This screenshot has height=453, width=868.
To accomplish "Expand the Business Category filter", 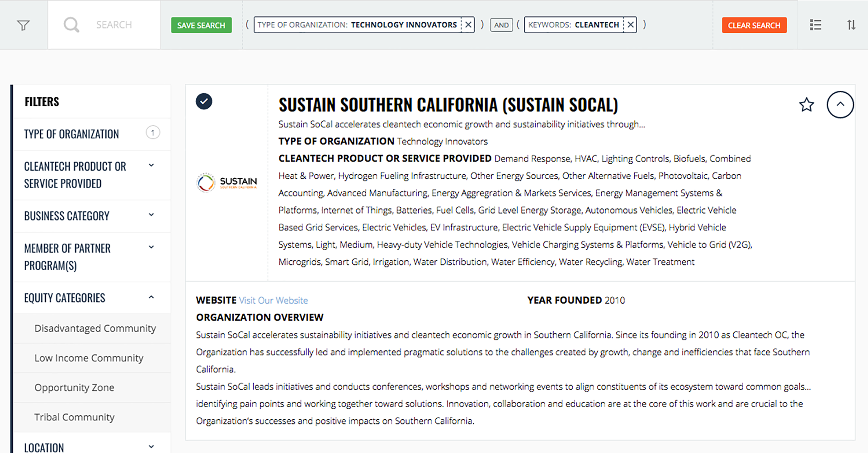I will tap(92, 216).
